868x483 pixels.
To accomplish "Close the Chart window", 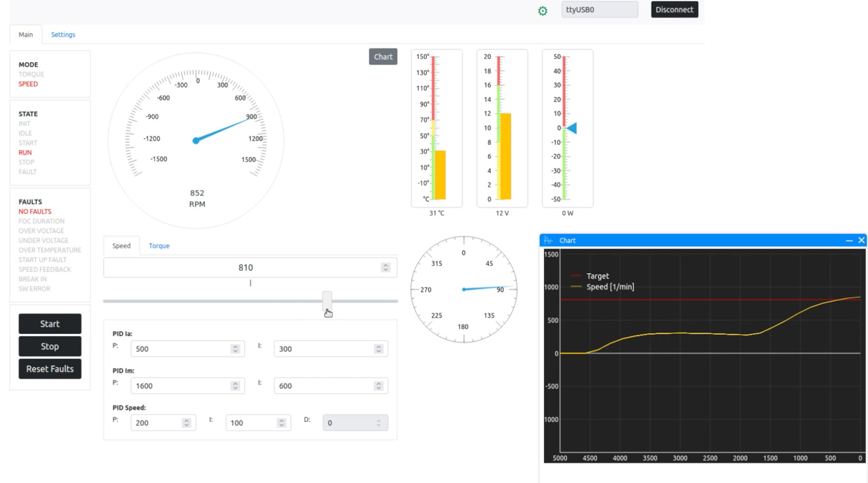I will coord(861,240).
